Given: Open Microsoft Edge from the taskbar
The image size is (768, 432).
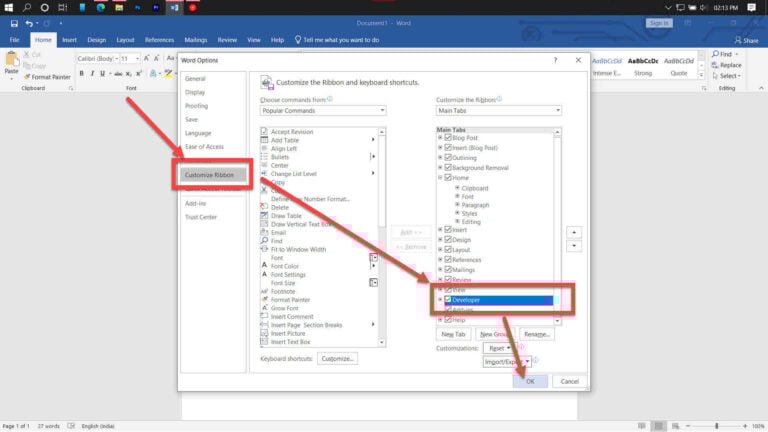Looking at the screenshot, I should pos(100,7).
